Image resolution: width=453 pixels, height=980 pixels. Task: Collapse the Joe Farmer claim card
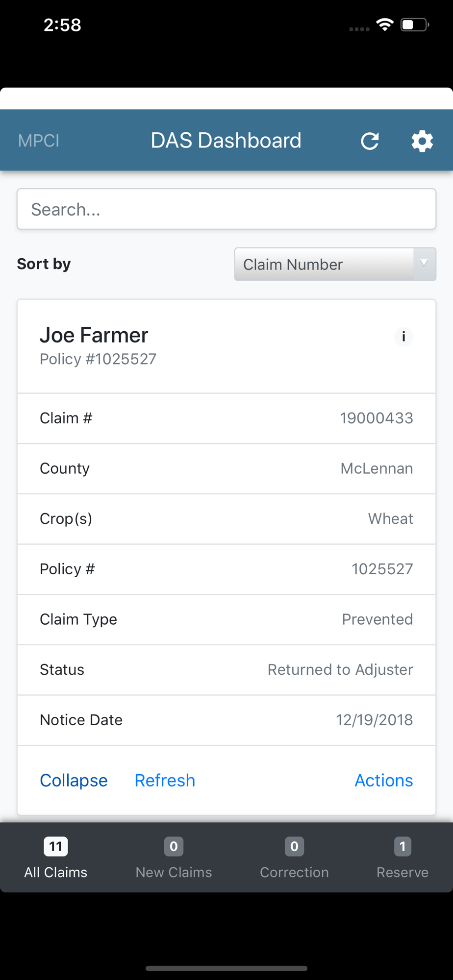tap(74, 780)
